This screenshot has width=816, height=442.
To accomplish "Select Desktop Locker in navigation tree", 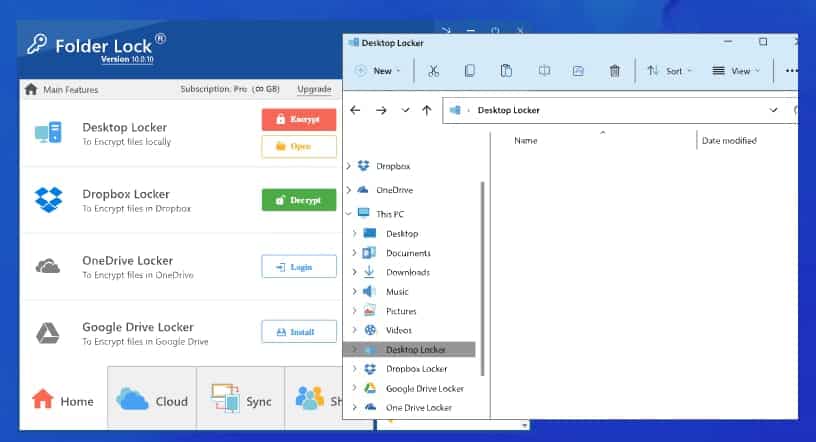I will [410, 349].
